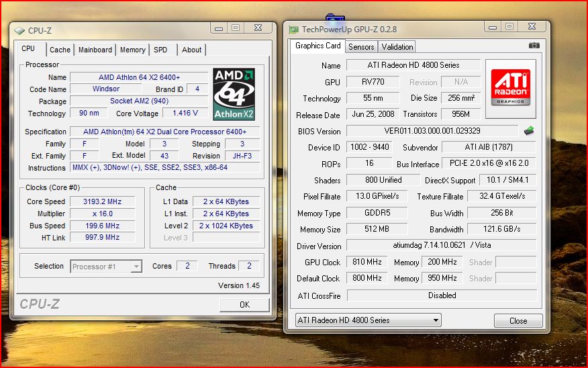
Task: Open the About tab in CPU-Z
Action: pyautogui.click(x=191, y=50)
